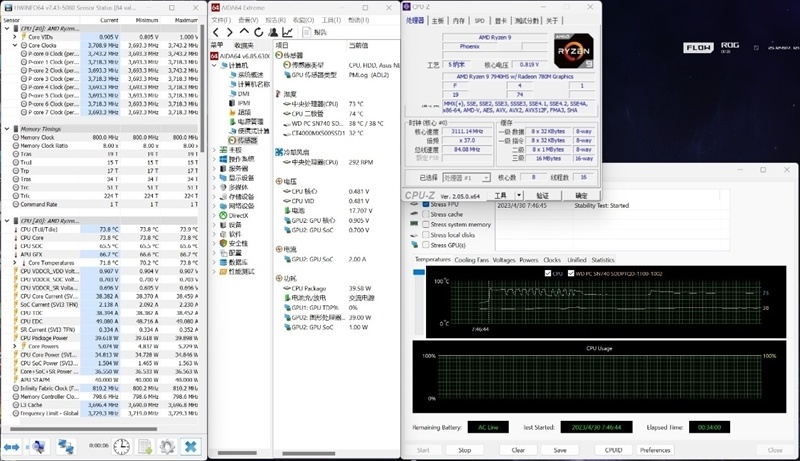This screenshot has height=461, width=800.
Task: Click the HWiNFO blue X close-sensors icon
Action: coord(190,446)
